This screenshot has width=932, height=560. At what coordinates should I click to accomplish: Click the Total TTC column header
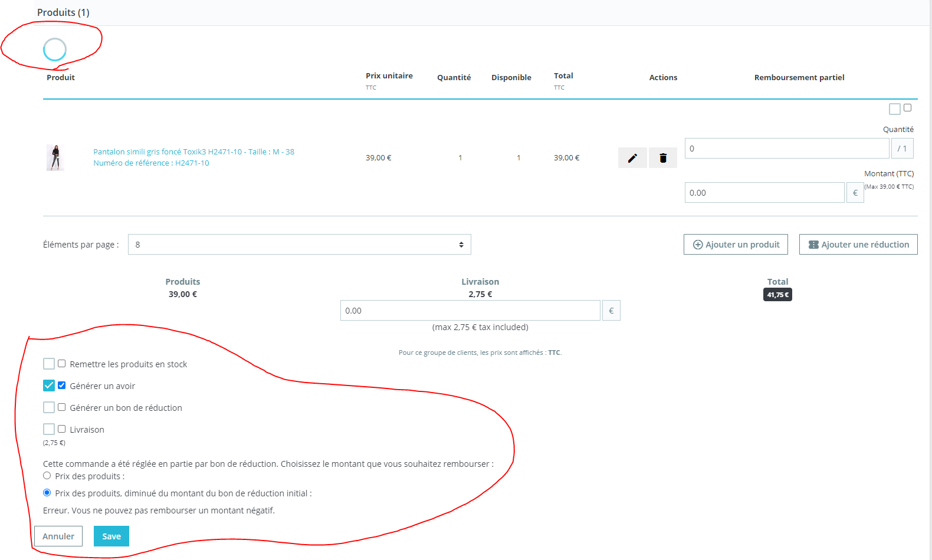tap(563, 81)
